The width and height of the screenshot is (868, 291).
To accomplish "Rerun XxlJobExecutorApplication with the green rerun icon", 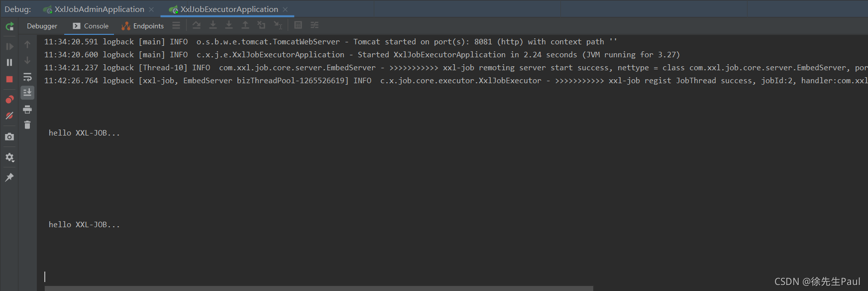I will [x=9, y=26].
